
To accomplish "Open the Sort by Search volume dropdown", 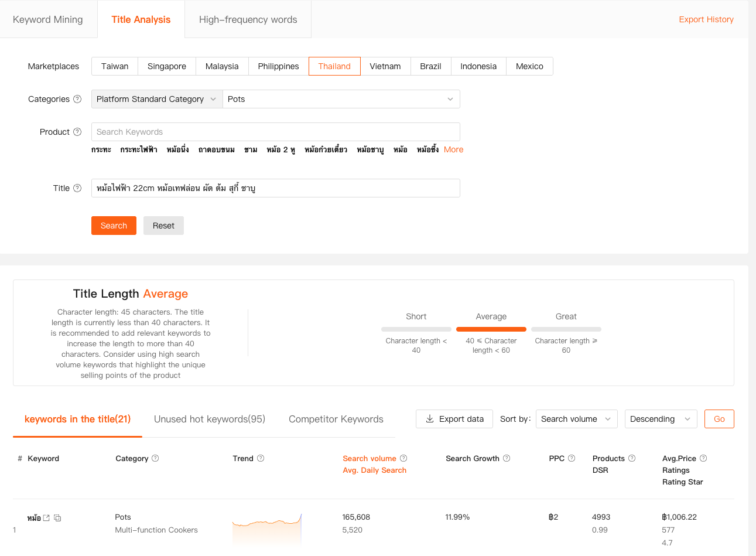I will (x=576, y=419).
